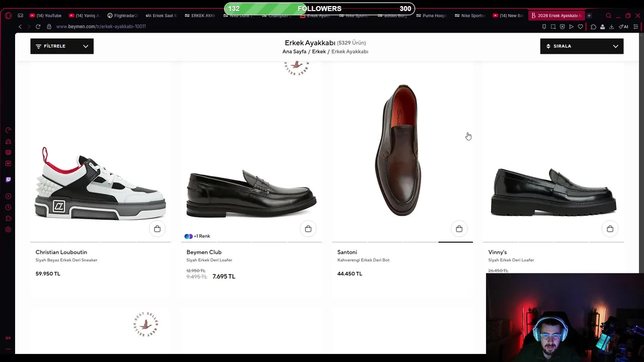This screenshot has width=644, height=362.
Task: Open Christian Louboutin sneaker image
Action: point(100,184)
